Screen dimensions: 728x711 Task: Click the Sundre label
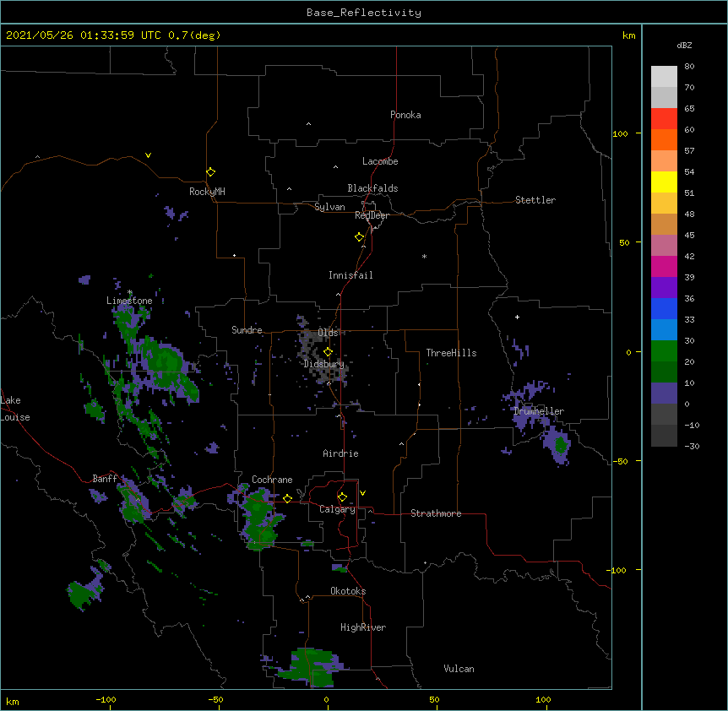coord(247,330)
